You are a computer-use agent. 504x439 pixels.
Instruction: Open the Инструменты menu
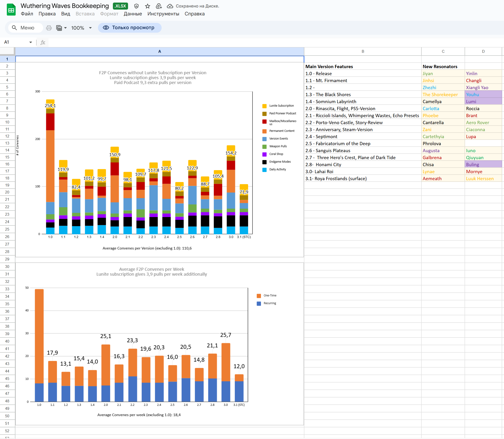pos(163,14)
